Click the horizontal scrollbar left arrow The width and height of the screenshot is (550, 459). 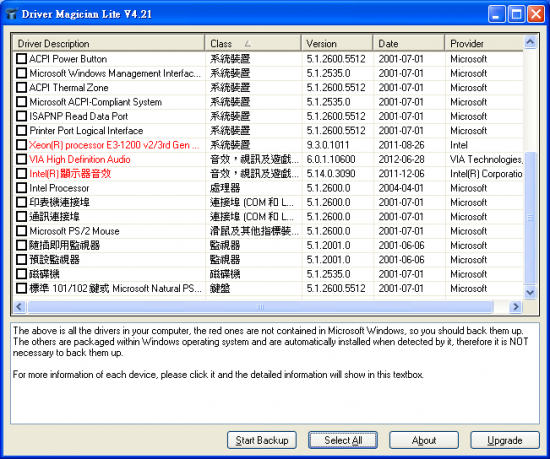[x=19, y=307]
